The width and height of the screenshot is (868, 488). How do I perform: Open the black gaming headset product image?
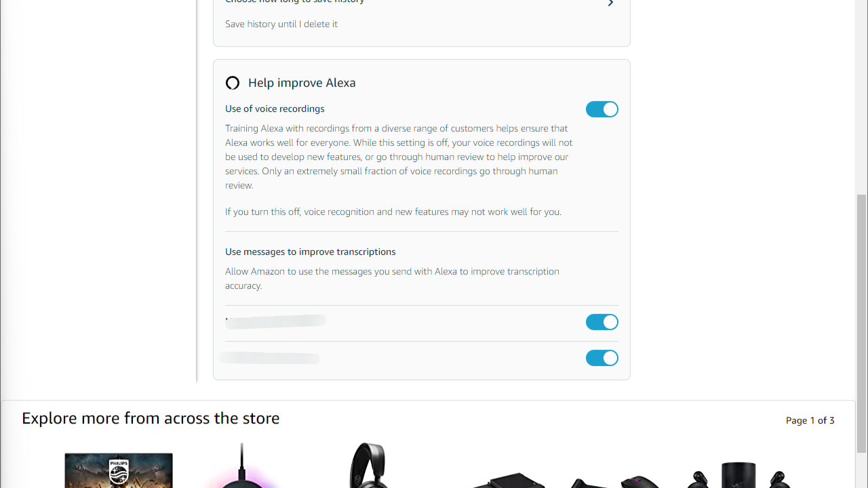coord(368,466)
